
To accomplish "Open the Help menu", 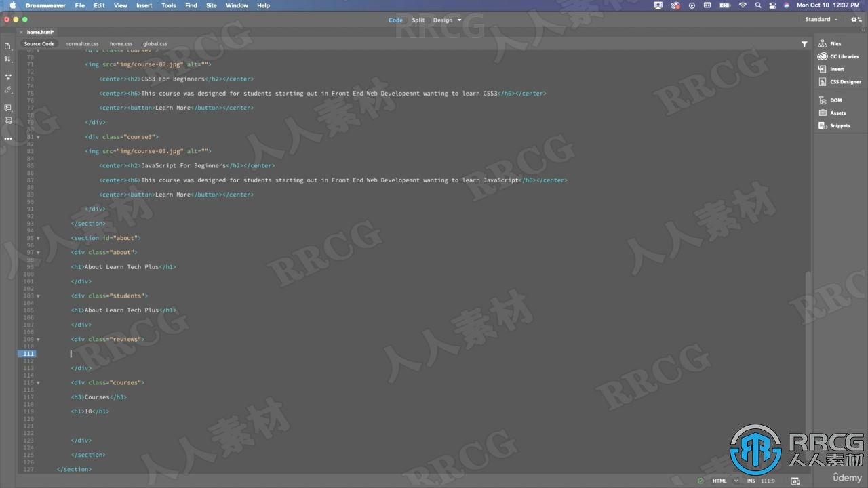I will pos(264,5).
